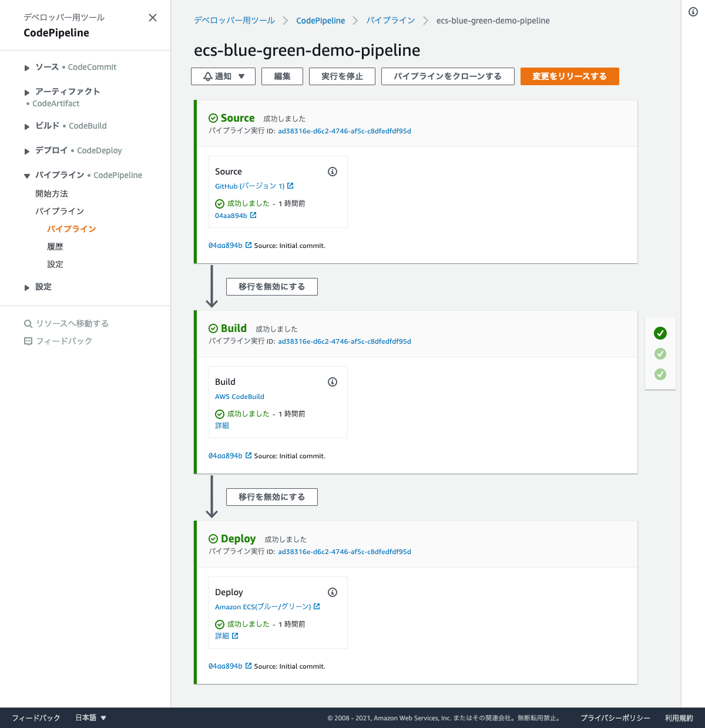Open 04aa894b link at Build stage bottom
Image resolution: width=705 pixels, height=728 pixels.
[226, 456]
